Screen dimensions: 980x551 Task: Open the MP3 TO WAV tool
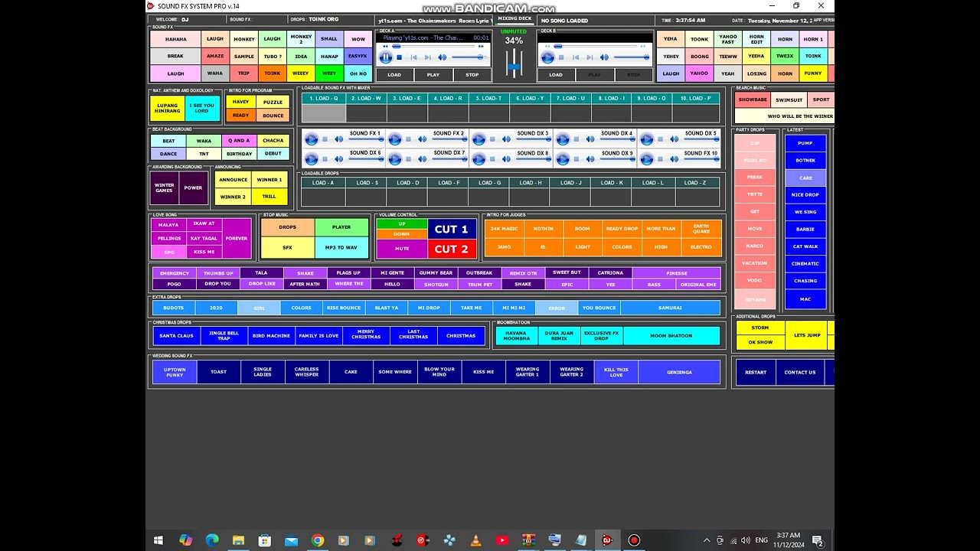[341, 247]
